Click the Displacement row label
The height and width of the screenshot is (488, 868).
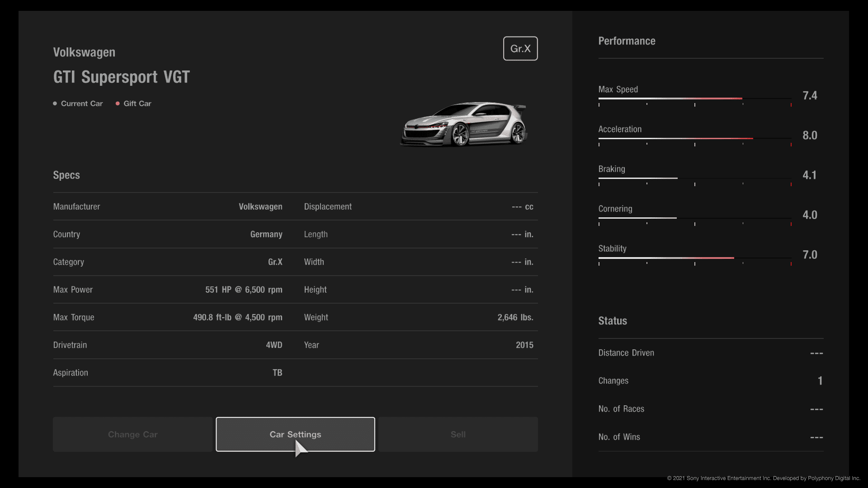(x=328, y=206)
